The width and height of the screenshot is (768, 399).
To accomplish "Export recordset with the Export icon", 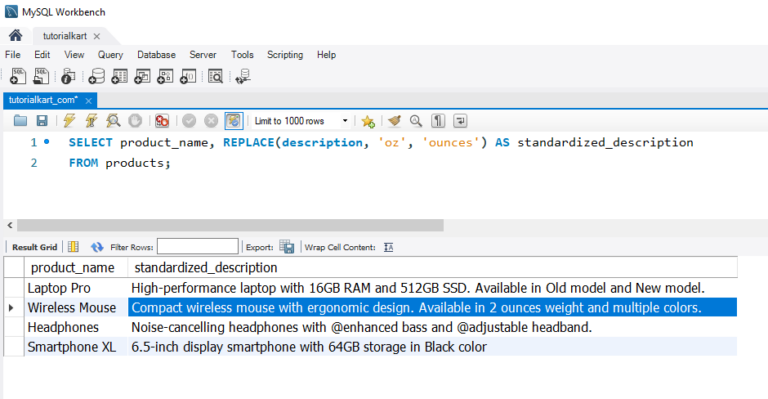I will click(287, 247).
